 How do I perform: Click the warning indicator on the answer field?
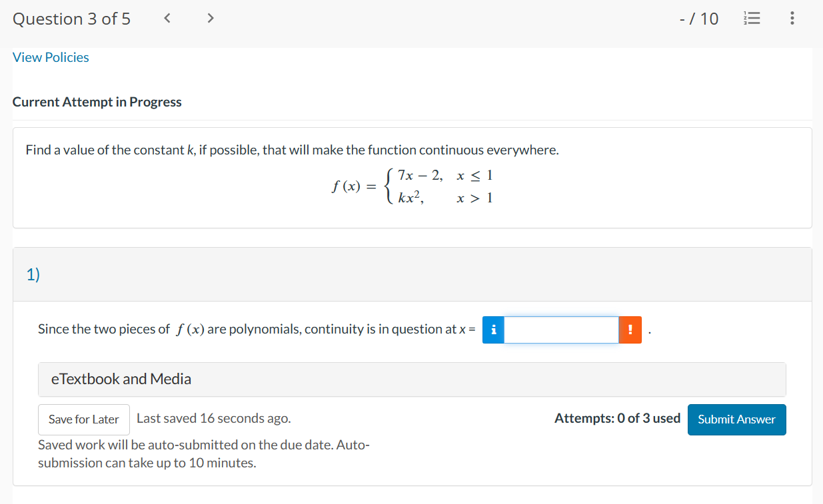pos(630,330)
